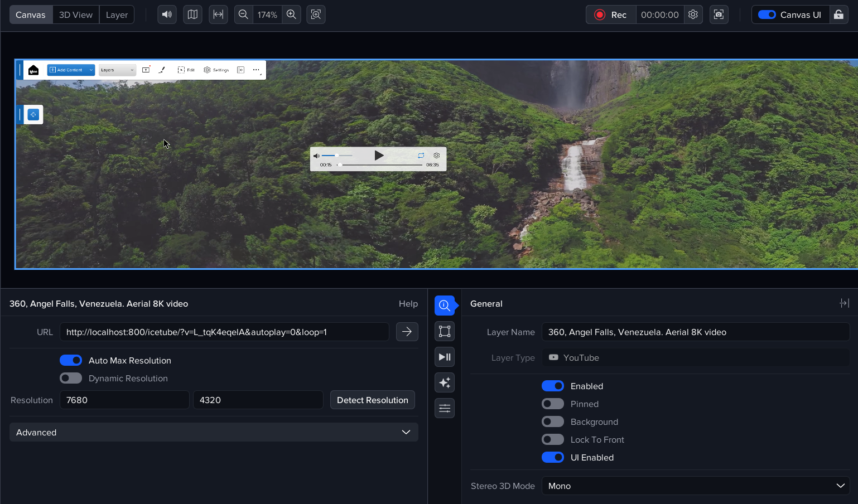Enable the Lock To Front toggle
858x504 pixels.
pos(552,440)
